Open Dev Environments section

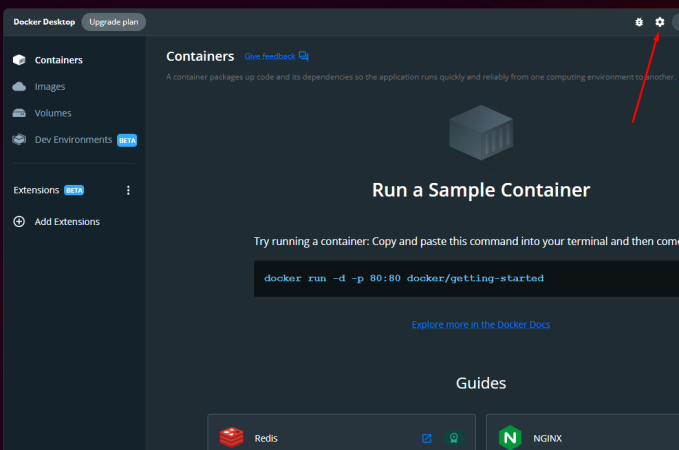73,139
